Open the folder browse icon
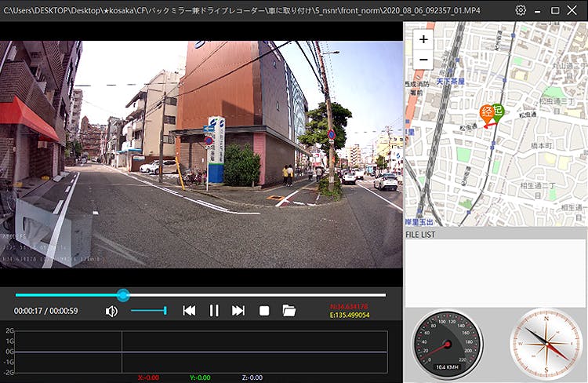This screenshot has width=588, height=383. coord(289,311)
